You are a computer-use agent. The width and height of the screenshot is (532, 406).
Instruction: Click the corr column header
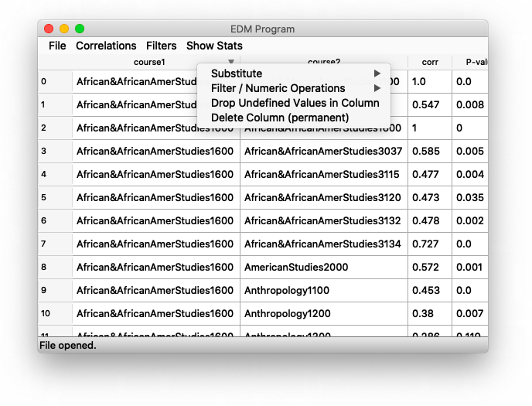[430, 62]
